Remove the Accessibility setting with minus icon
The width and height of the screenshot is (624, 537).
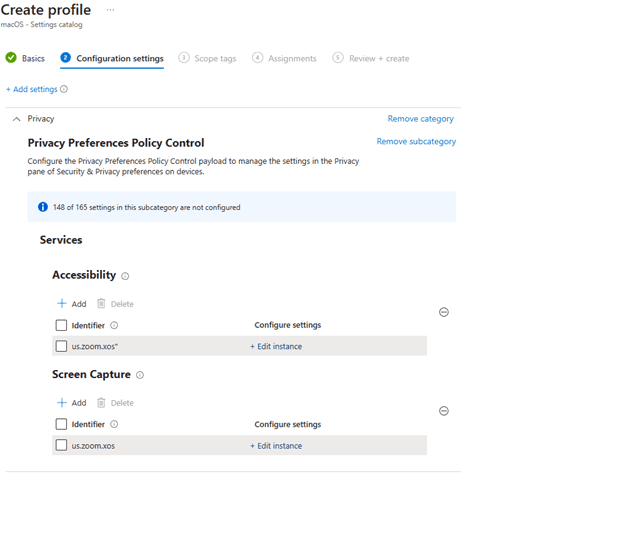point(444,312)
